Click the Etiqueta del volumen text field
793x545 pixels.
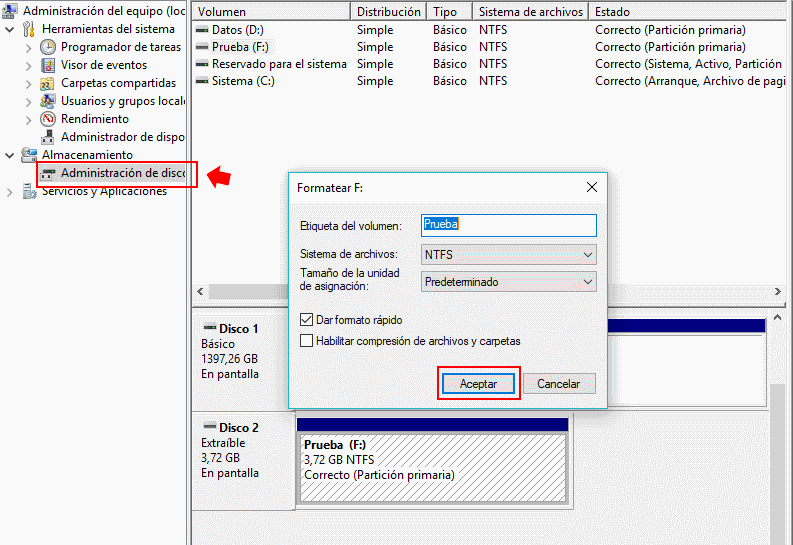[x=510, y=225]
